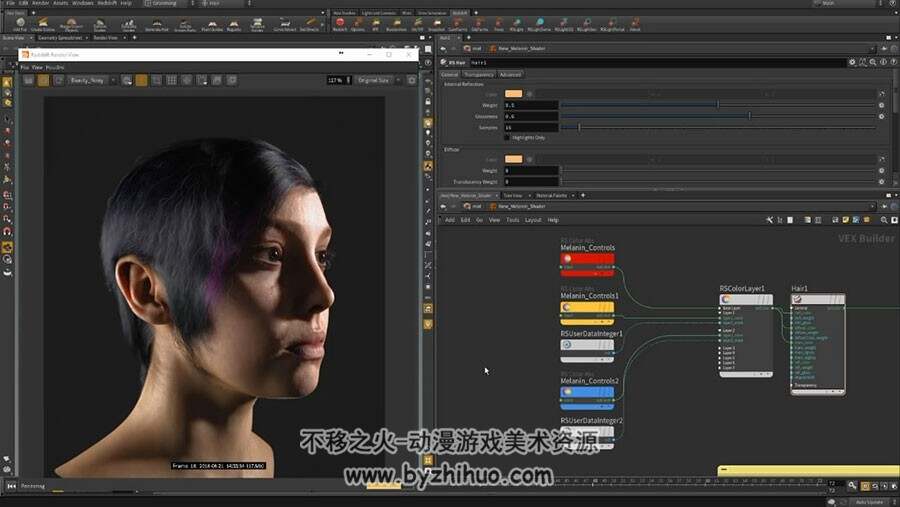Click the RS Hair node type icon

click(444, 62)
